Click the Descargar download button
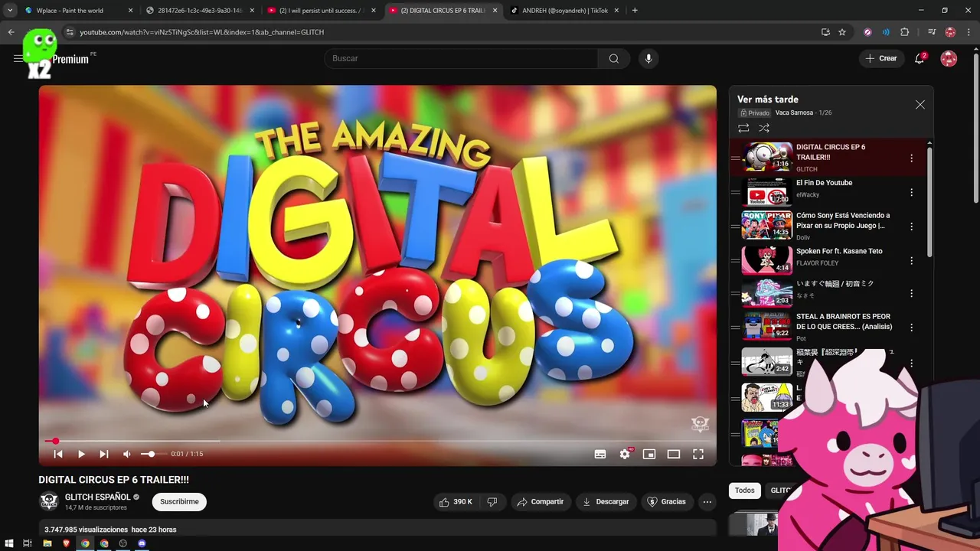Viewport: 980px width, 551px height. (x=606, y=502)
